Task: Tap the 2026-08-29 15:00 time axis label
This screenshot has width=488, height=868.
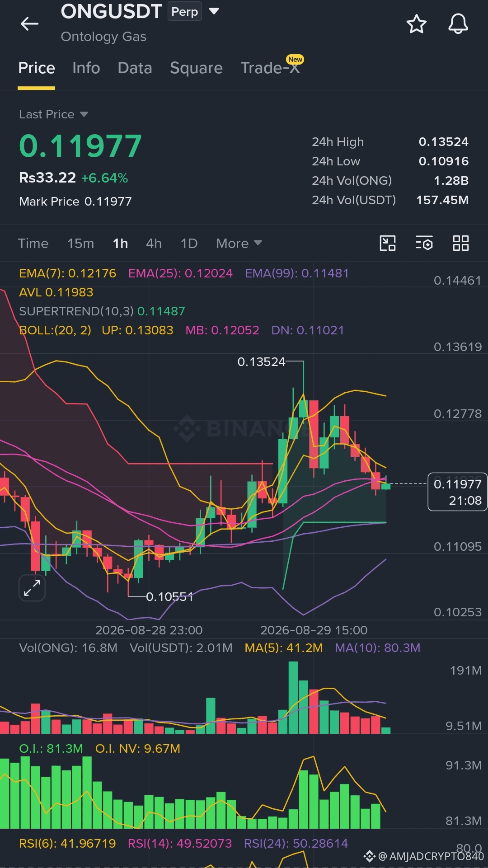Action: [314, 630]
